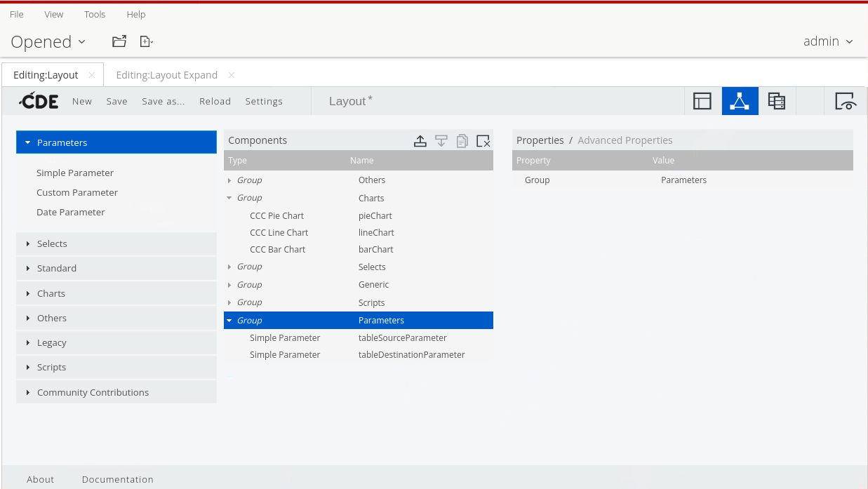Click the move up icon in Components
Image resolution: width=868 pixels, height=489 pixels.
[420, 141]
